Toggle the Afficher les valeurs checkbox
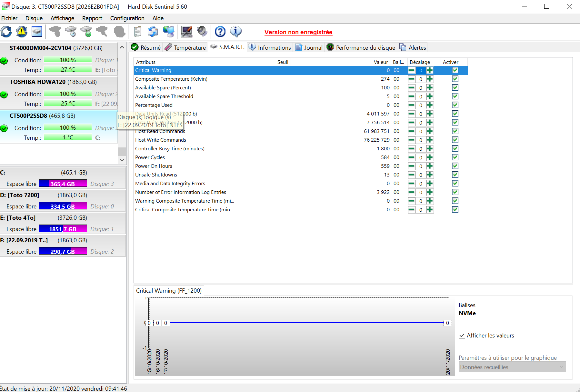 coord(462,335)
